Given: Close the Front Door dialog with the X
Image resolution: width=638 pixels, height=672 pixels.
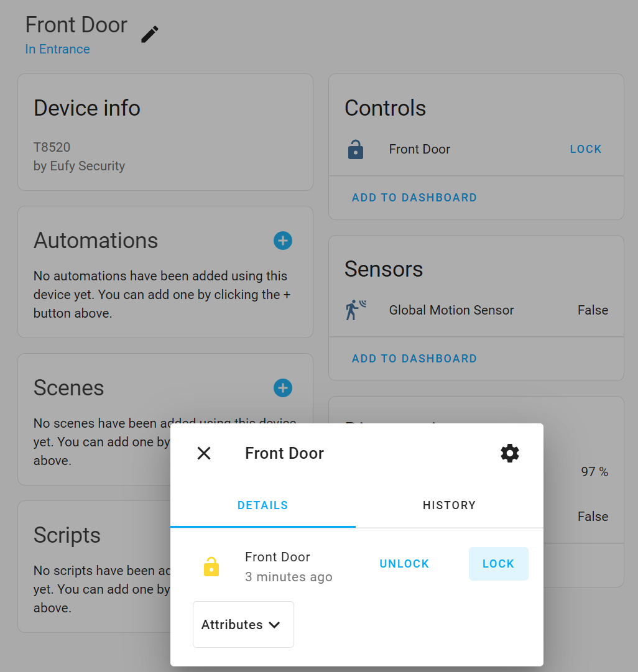Looking at the screenshot, I should pyautogui.click(x=203, y=453).
